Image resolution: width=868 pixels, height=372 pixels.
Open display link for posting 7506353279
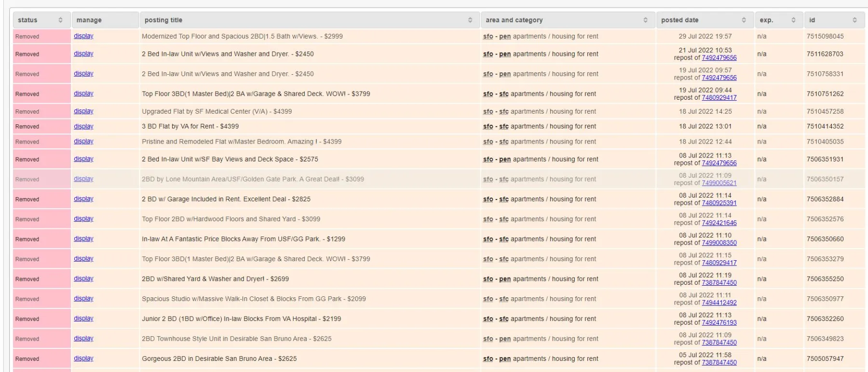tap(83, 259)
